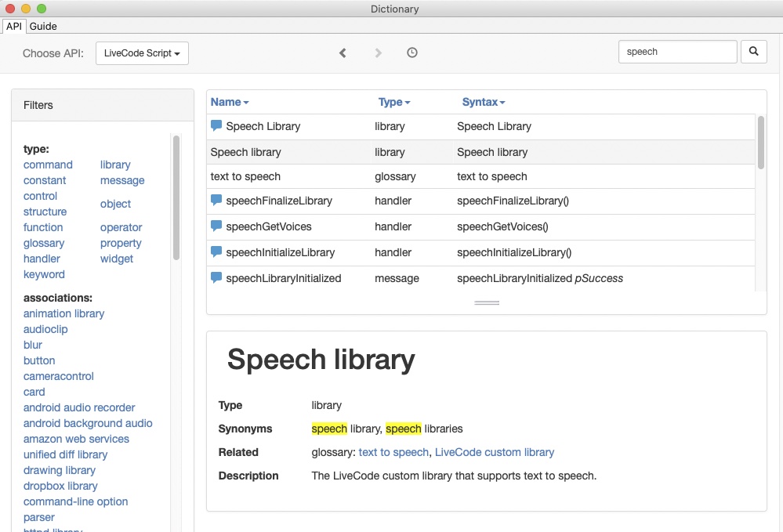Open the Syntax column sort menu

pos(483,102)
